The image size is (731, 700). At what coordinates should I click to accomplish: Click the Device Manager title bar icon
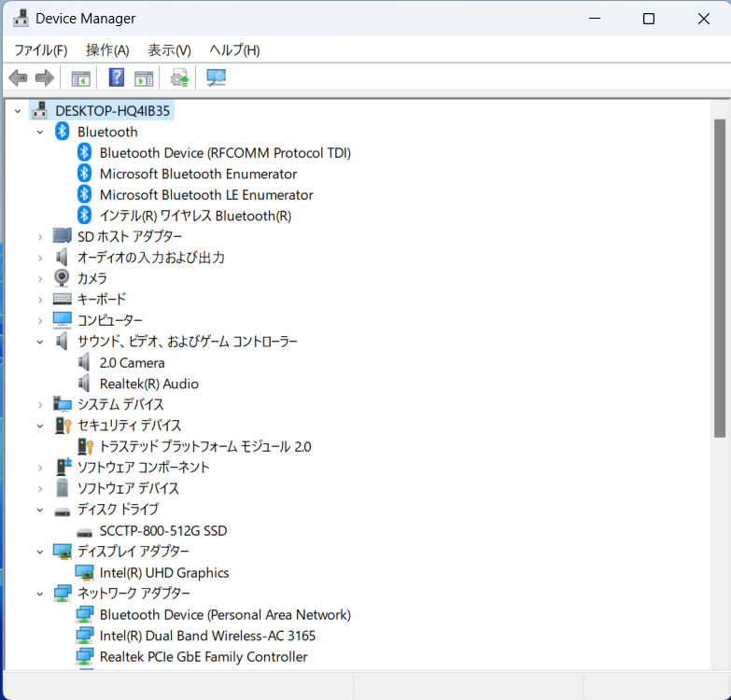click(21, 18)
